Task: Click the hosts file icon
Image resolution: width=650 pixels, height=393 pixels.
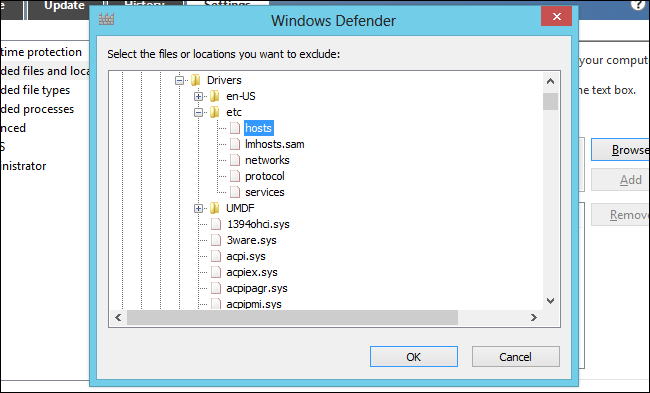Action: click(x=235, y=128)
